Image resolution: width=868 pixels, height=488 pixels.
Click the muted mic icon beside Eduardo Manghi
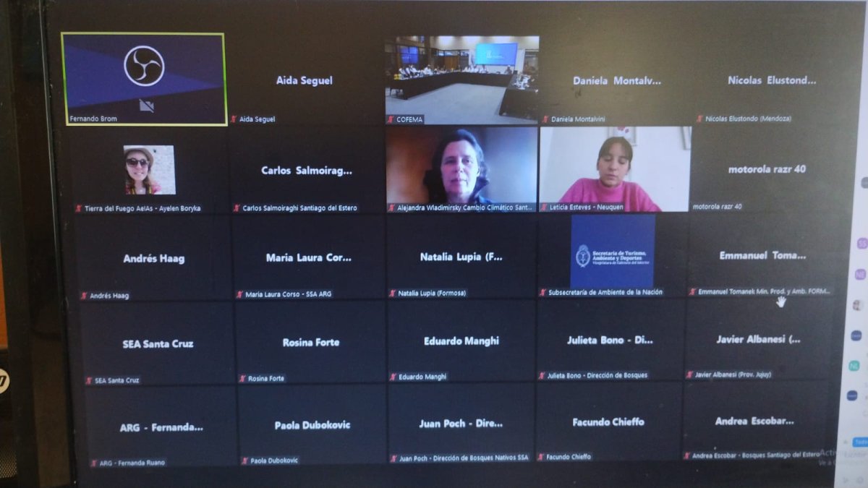393,377
